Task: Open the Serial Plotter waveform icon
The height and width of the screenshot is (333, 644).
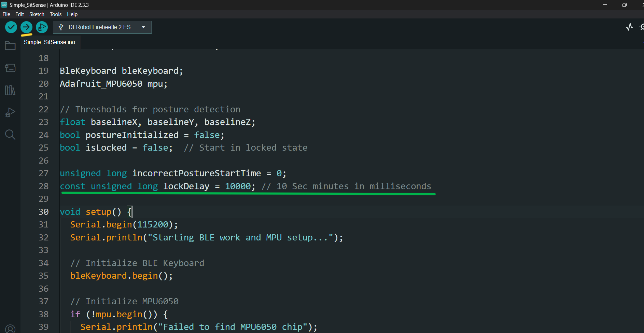Action: click(x=629, y=27)
